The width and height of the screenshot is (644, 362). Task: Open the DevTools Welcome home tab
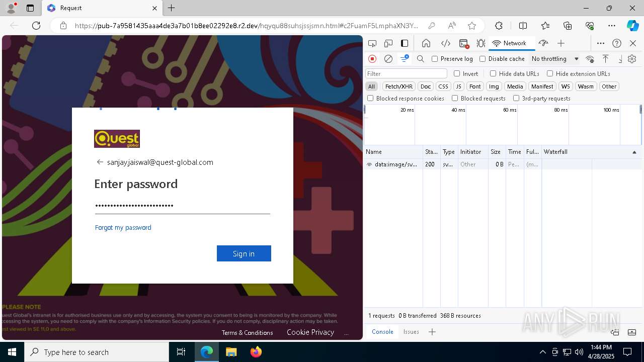pos(426,43)
